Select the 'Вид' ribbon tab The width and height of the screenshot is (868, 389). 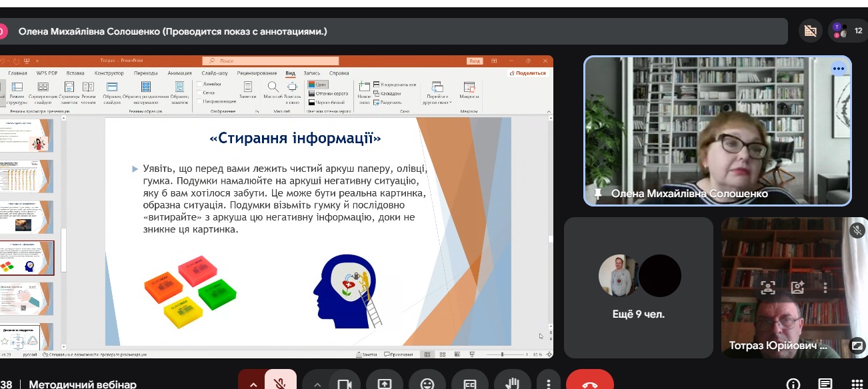click(290, 73)
